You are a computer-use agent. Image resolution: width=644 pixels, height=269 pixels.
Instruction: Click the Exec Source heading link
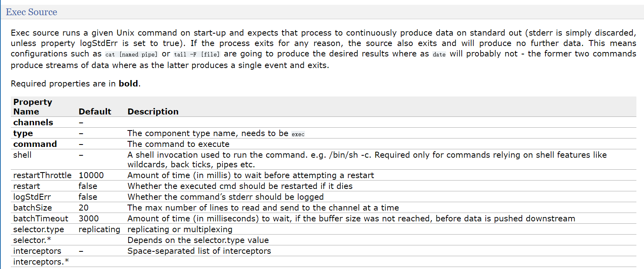coord(31,12)
